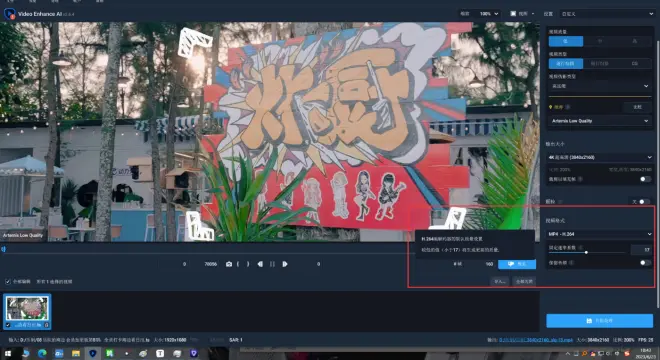Click the blue preview button
Screen dimensions: 660x360
517,264
